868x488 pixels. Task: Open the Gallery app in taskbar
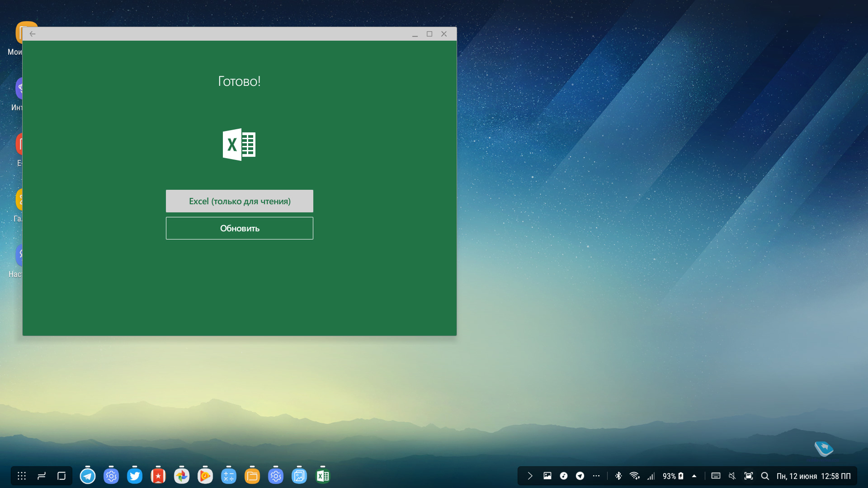[x=299, y=476]
